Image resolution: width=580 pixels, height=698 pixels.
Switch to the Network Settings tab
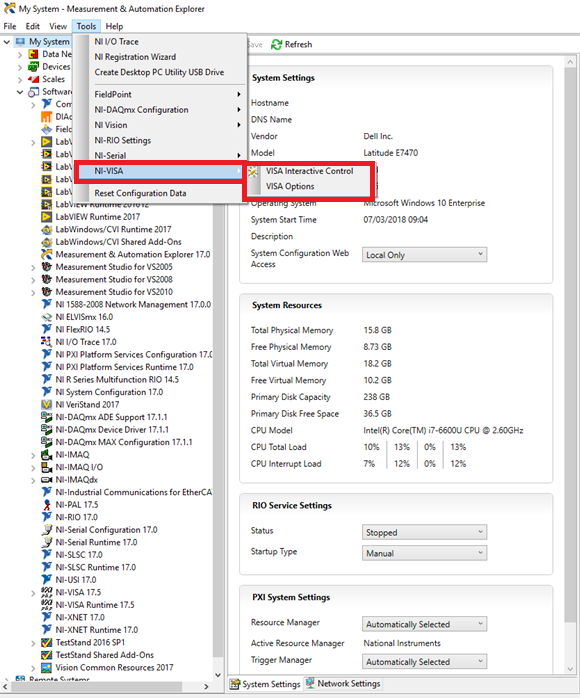tap(343, 683)
